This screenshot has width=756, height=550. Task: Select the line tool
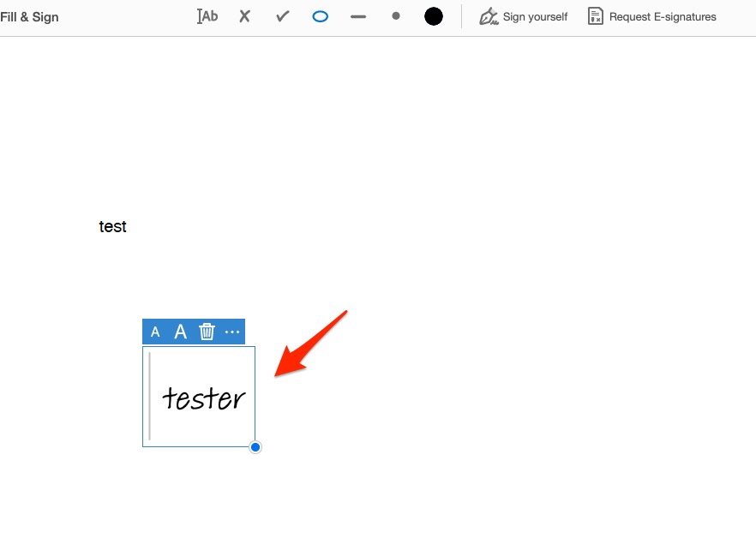[x=358, y=16]
